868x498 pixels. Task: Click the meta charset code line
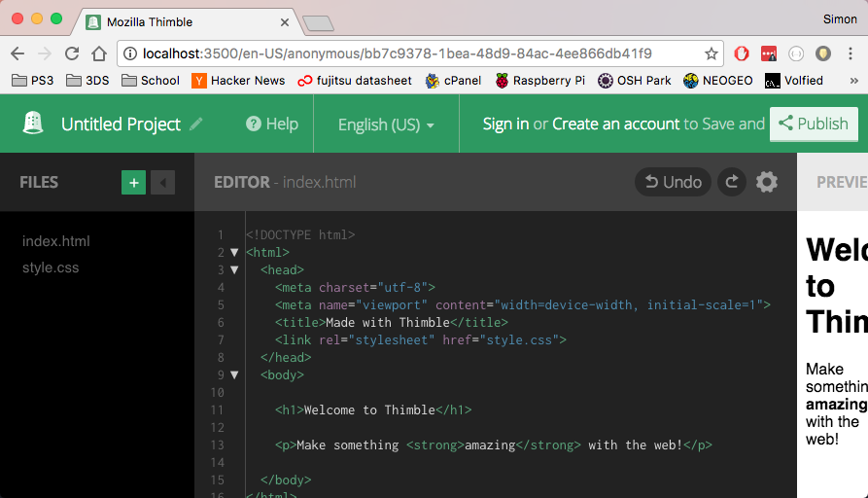click(x=355, y=288)
